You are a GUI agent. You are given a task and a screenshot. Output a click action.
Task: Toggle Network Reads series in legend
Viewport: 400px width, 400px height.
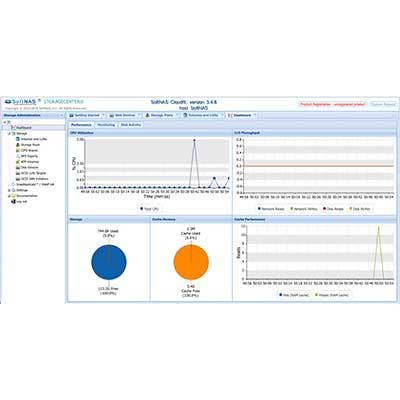(x=271, y=209)
